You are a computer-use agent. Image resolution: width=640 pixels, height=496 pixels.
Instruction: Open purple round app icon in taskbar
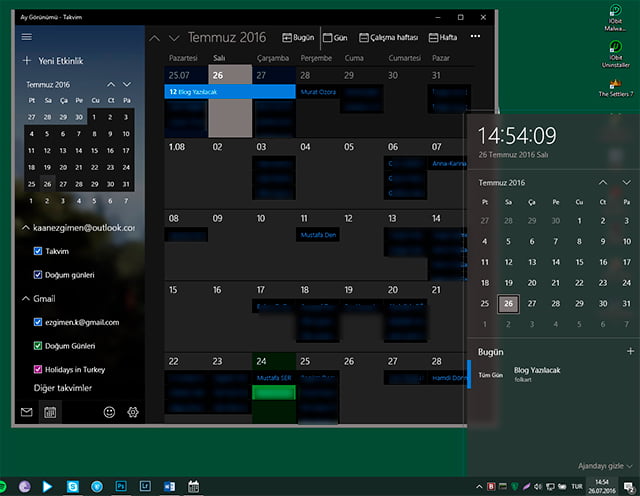(x=24, y=486)
